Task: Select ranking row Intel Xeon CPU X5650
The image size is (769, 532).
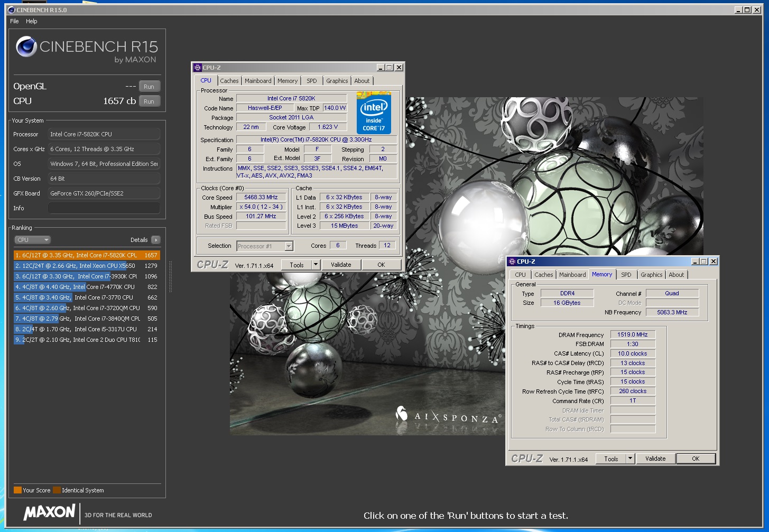Action: 87,266
